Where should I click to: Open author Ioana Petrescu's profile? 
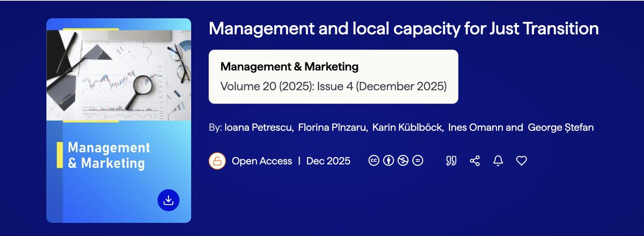259,128
